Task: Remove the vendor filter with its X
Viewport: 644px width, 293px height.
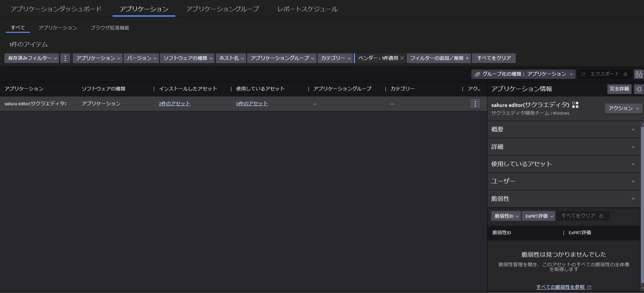Action: pyautogui.click(x=402, y=58)
